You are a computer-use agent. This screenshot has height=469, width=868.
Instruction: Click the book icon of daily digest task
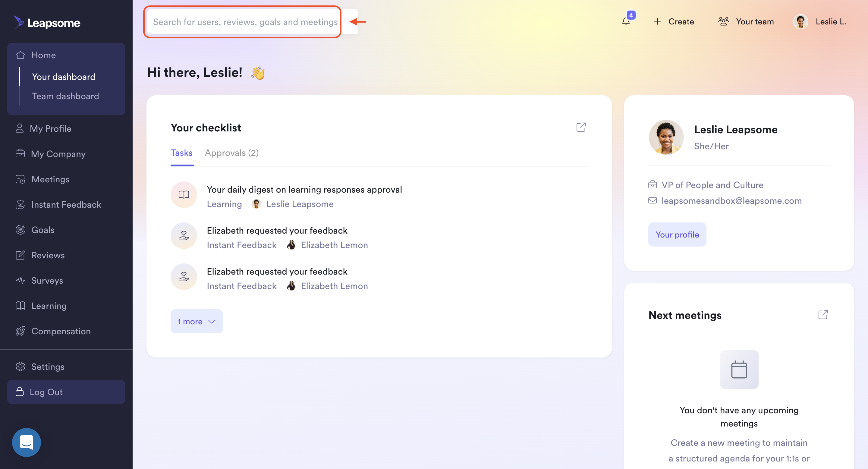click(x=184, y=195)
